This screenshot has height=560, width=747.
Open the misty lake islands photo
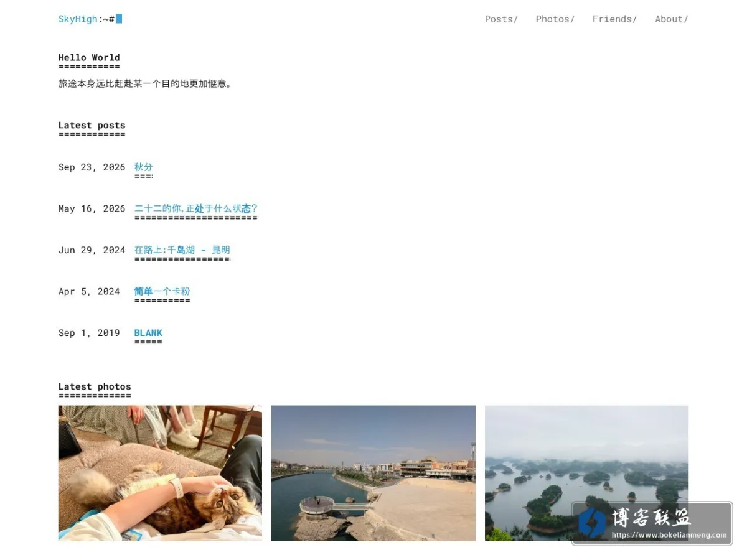pyautogui.click(x=586, y=473)
